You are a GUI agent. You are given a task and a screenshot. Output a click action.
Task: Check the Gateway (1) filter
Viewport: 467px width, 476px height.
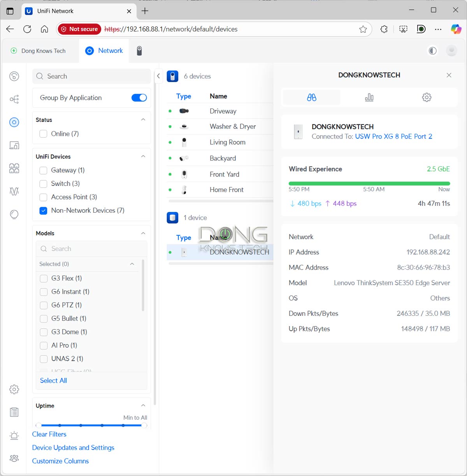coord(43,170)
